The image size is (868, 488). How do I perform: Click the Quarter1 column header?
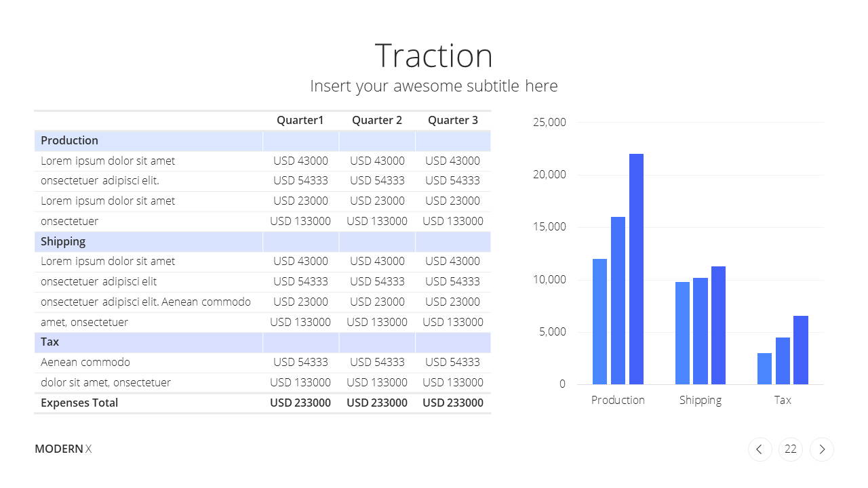click(300, 120)
